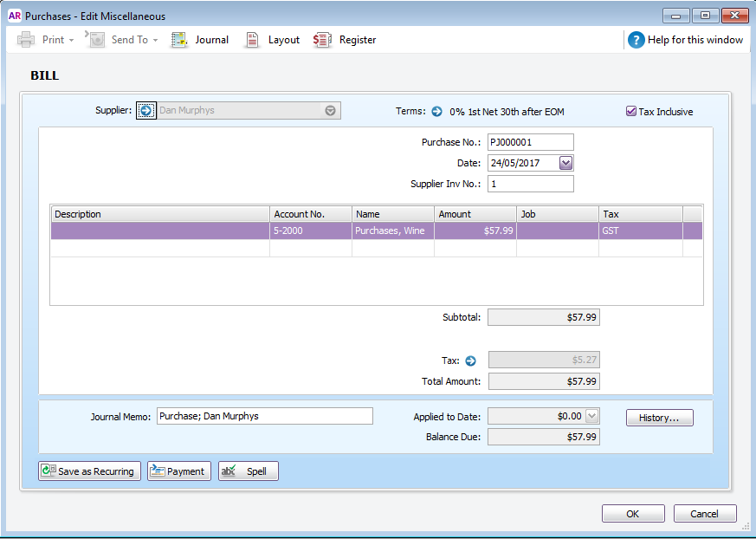Image resolution: width=756 pixels, height=539 pixels.
Task: Click the Print toolbar item
Action: click(x=45, y=40)
